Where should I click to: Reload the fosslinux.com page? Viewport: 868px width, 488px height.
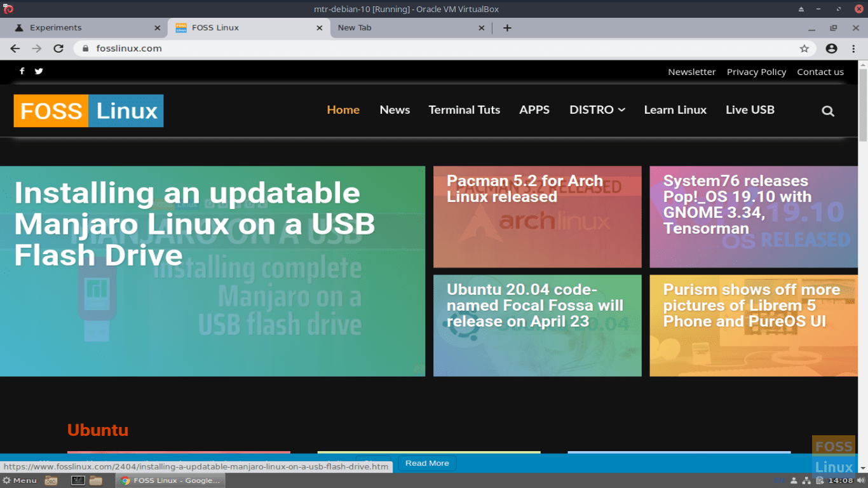[x=58, y=48]
